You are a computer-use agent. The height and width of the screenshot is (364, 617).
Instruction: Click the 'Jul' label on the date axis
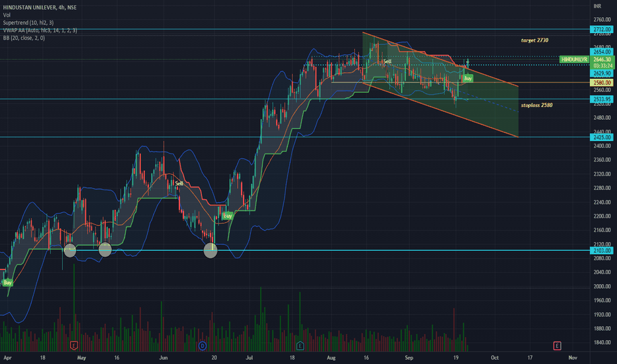click(x=249, y=357)
